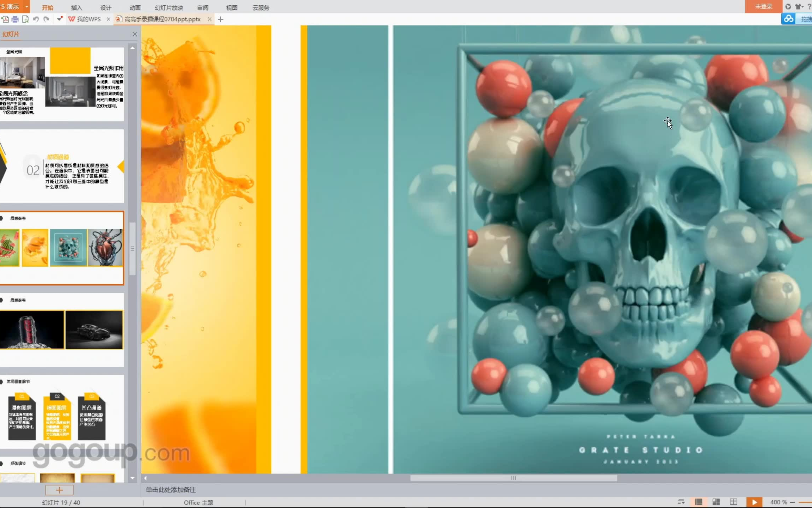Screen dimensions: 812x508
Task: Select the car and can 质感参考 thumbnail
Action: pos(62,329)
